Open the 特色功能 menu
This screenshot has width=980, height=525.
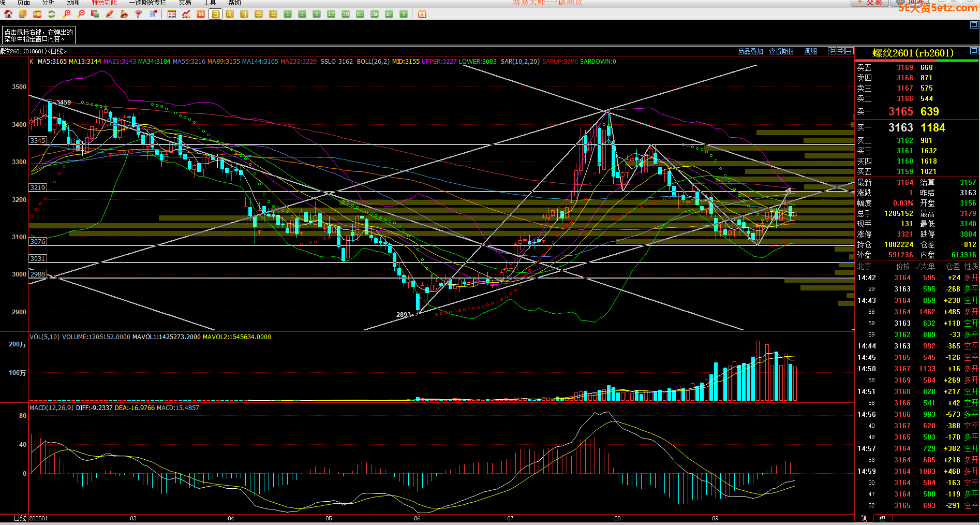104,3
